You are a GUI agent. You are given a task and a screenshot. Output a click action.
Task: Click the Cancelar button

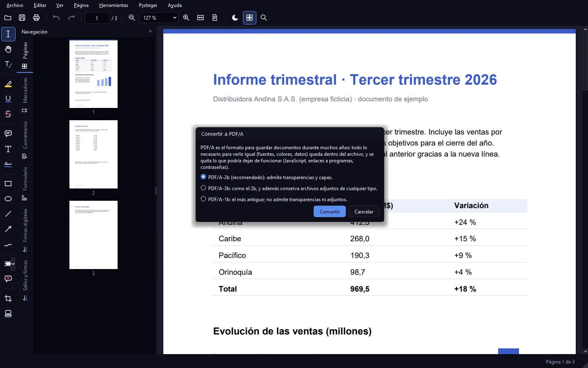364,211
